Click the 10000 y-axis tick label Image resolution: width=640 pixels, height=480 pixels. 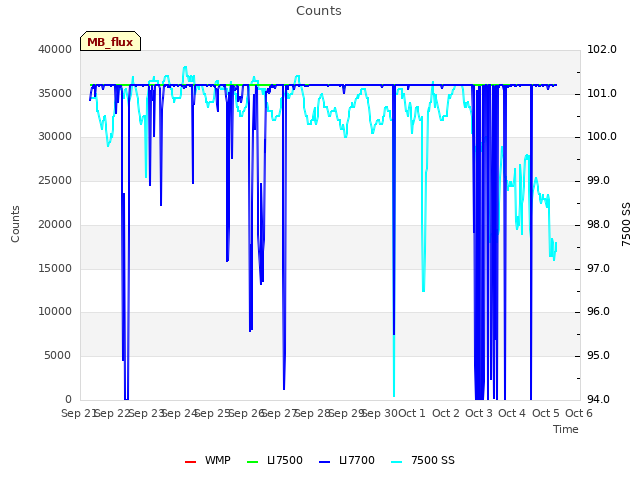tap(55, 311)
